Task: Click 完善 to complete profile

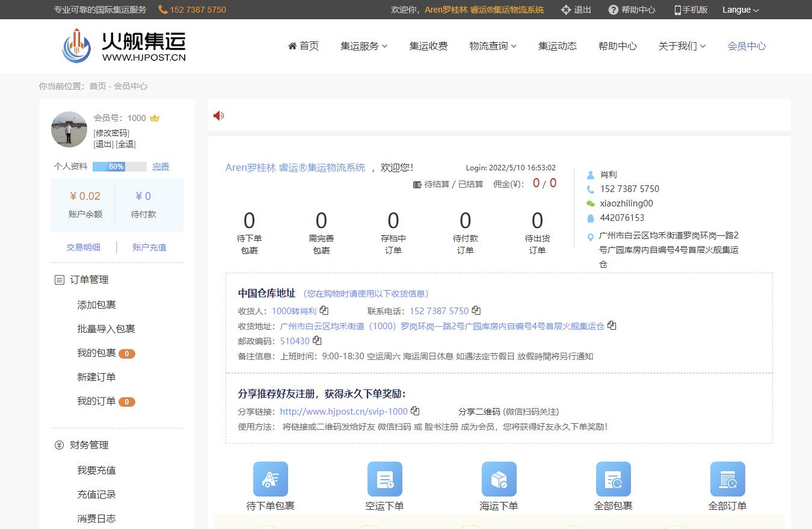Action: click(x=161, y=167)
